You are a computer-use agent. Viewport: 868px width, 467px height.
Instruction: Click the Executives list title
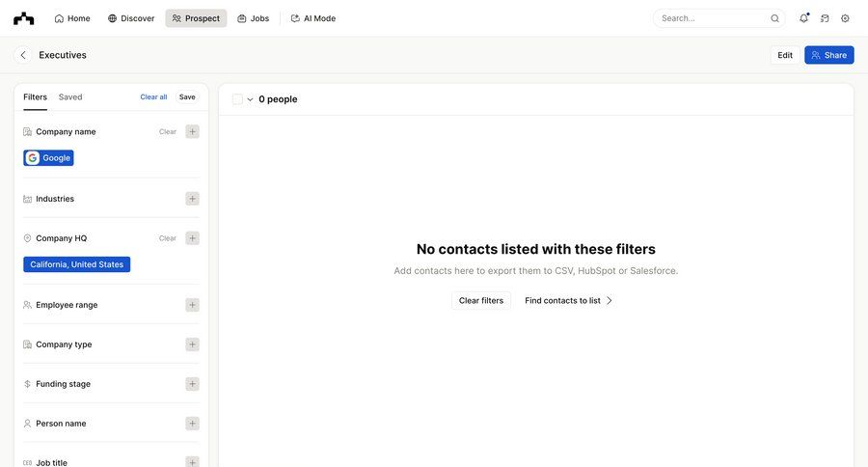click(63, 55)
